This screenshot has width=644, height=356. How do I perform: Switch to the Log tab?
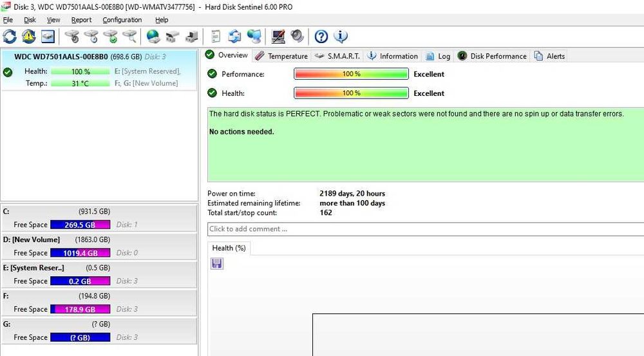coord(438,56)
